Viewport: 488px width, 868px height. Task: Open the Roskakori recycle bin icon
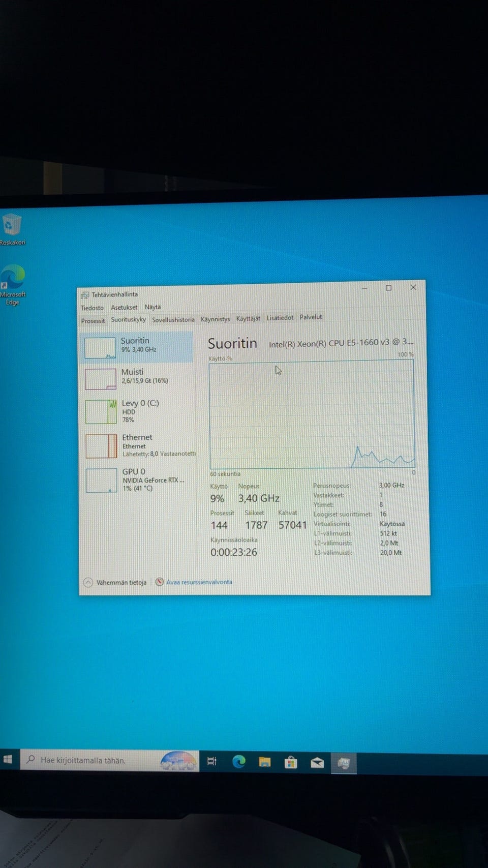12,229
